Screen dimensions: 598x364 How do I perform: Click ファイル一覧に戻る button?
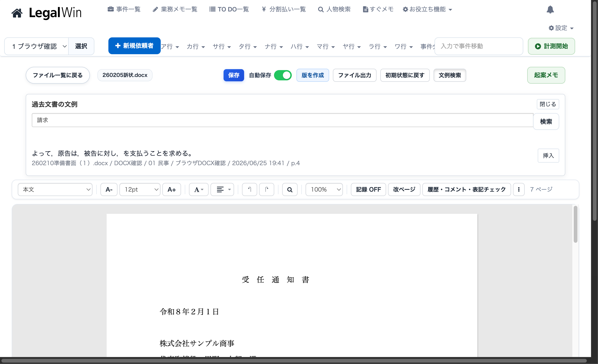click(x=58, y=75)
